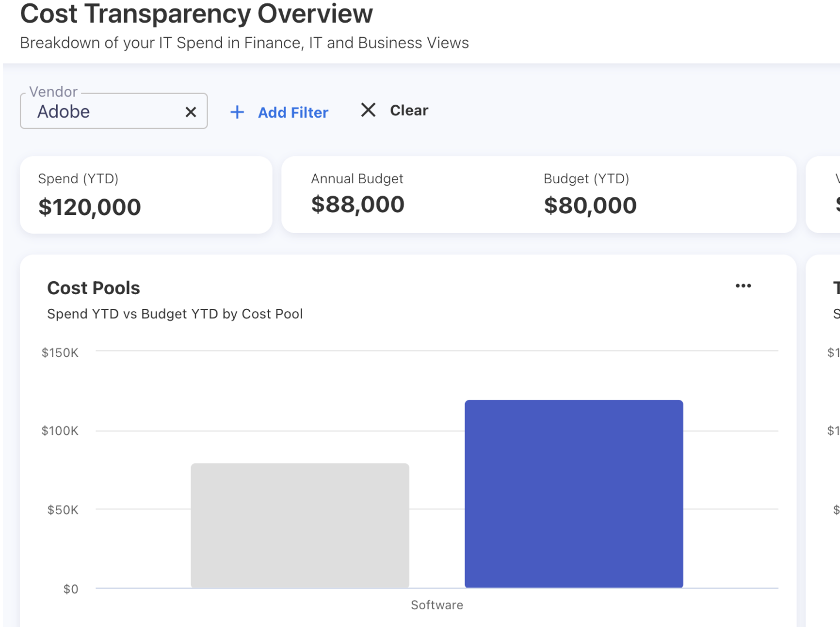Click the Cost Transparency Overview page heading
Viewport: 840px width, 636px height.
196,14
